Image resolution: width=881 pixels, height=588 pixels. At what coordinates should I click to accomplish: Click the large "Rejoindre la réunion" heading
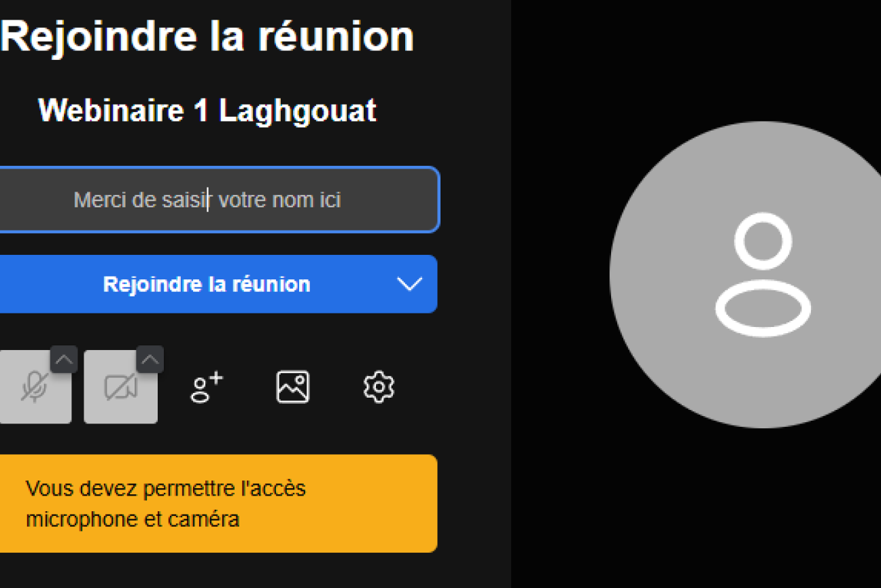[x=207, y=35]
